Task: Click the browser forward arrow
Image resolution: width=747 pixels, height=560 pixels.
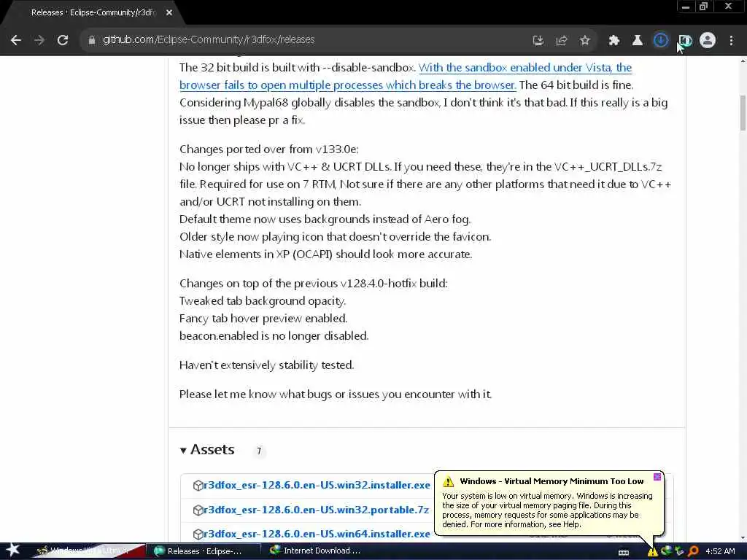Action: (x=39, y=40)
